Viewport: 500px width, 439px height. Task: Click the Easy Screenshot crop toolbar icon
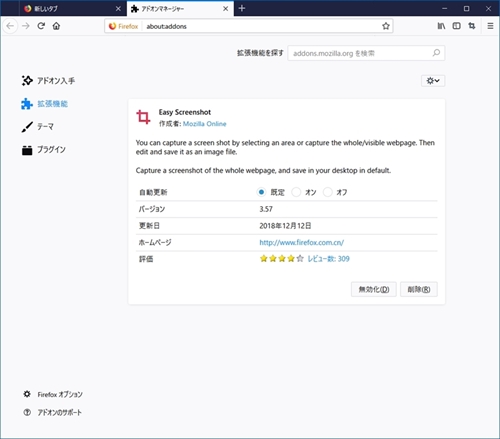(x=472, y=26)
